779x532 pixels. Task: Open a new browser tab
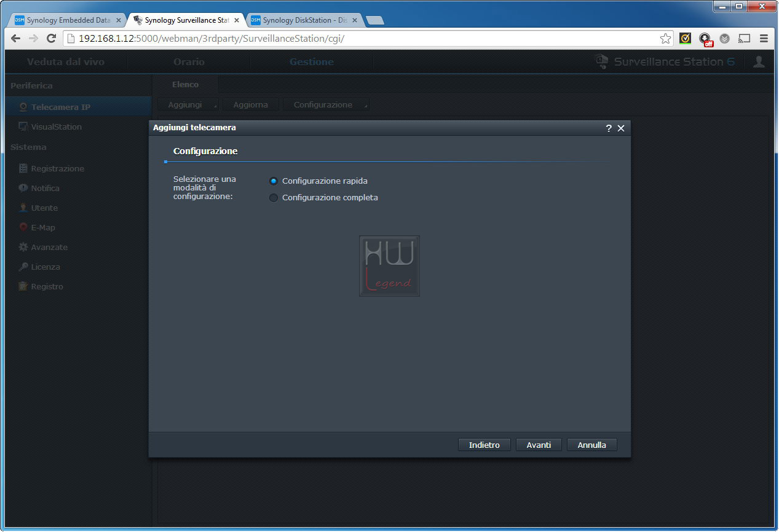[x=374, y=20]
